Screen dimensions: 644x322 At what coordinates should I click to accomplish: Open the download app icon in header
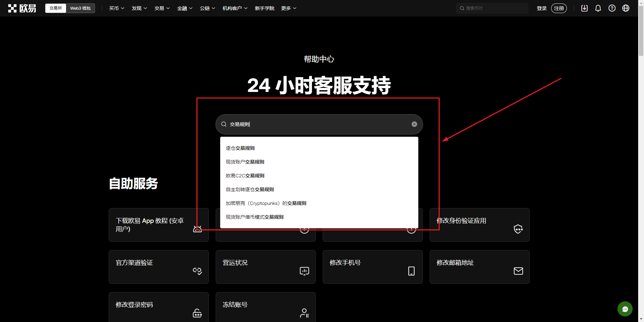(x=584, y=8)
